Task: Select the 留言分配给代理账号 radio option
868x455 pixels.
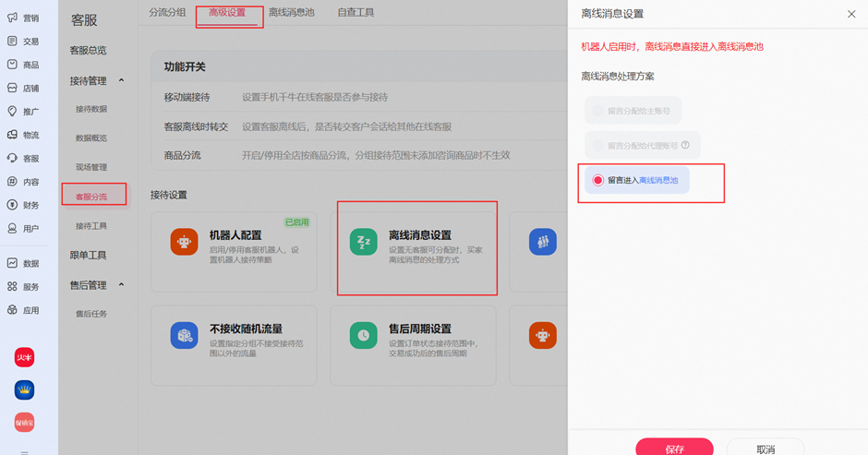Action: pos(597,146)
